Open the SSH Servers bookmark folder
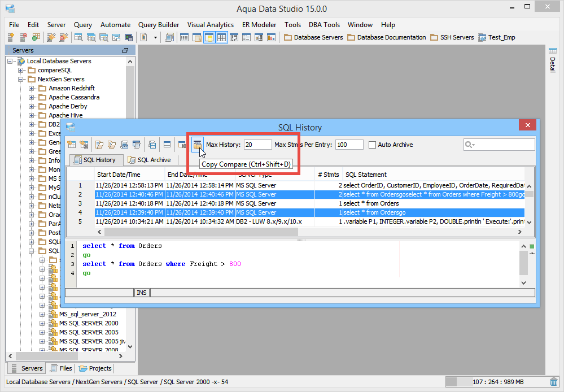 452,37
